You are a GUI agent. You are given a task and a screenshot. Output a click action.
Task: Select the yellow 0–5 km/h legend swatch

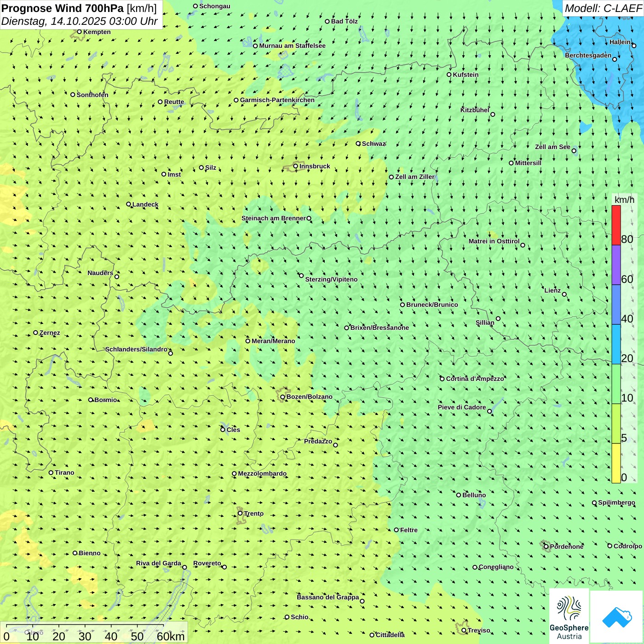pos(616,463)
